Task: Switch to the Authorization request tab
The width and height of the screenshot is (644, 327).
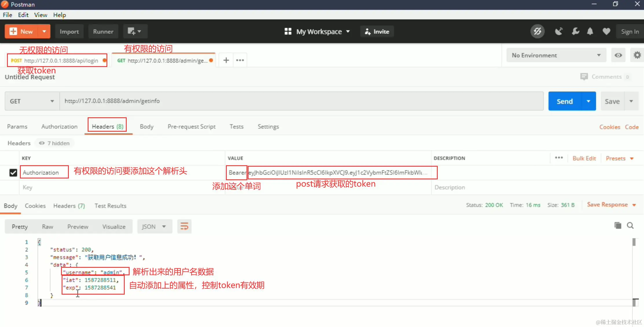Action: tap(59, 127)
